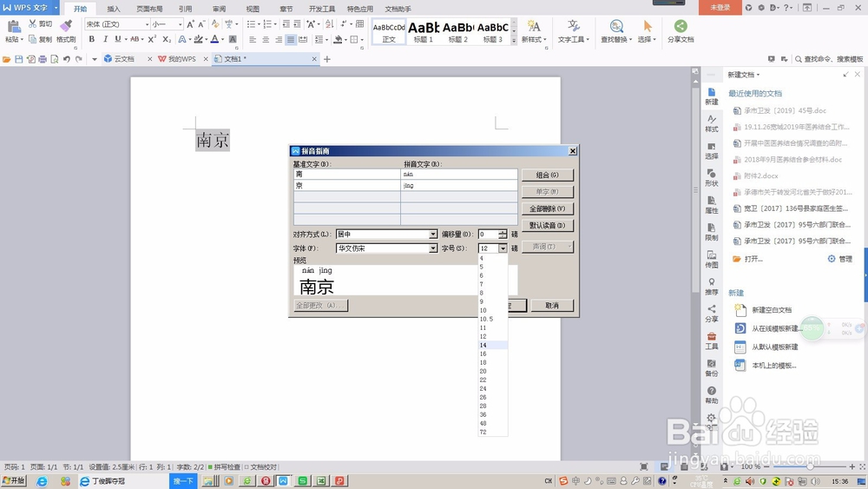Open the 对齐方式 dropdown
This screenshot has width=868, height=489.
coord(433,235)
